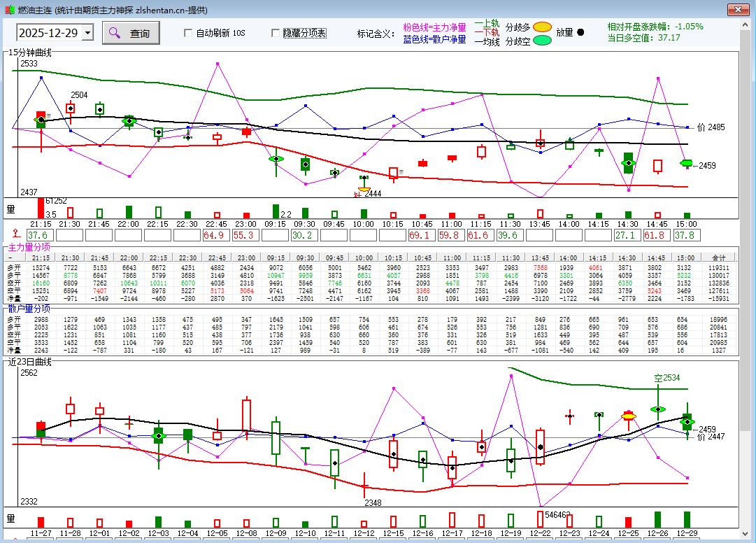Enable the 自动刷新 10S checkbox
The height and width of the screenshot is (543, 756).
188,33
